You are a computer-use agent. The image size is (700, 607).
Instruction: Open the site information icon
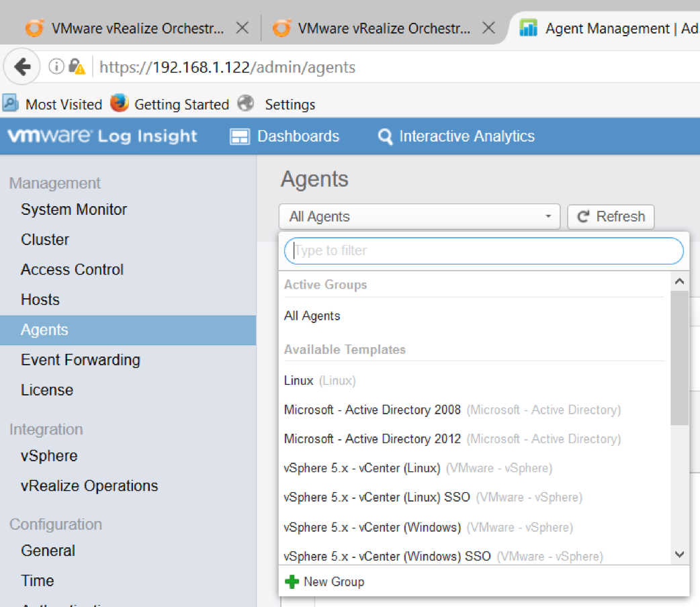tap(56, 66)
